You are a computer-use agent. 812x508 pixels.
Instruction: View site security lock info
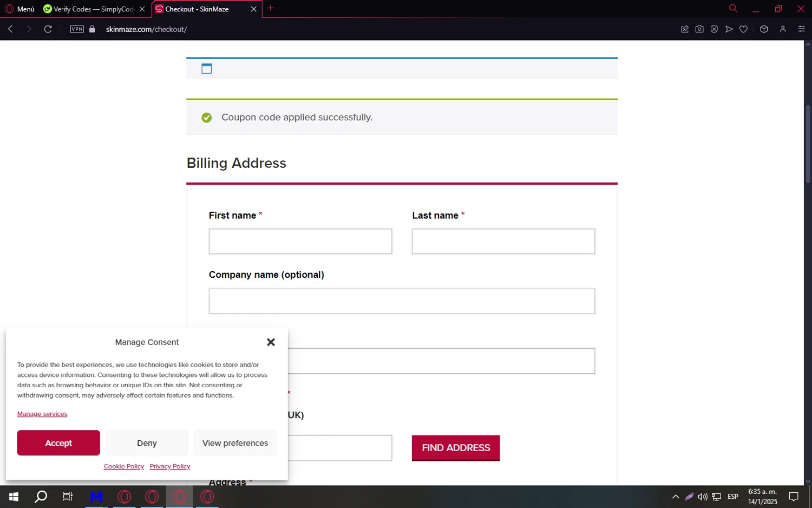coord(92,29)
